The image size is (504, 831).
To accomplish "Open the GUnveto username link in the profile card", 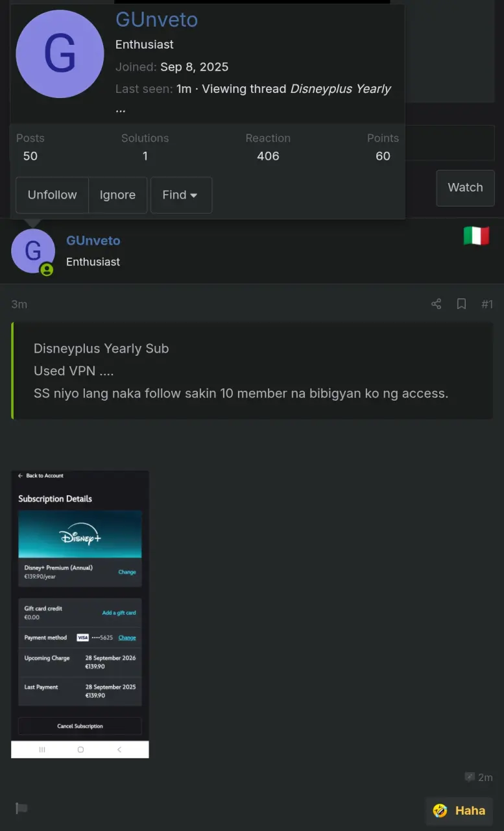I will click(x=156, y=19).
